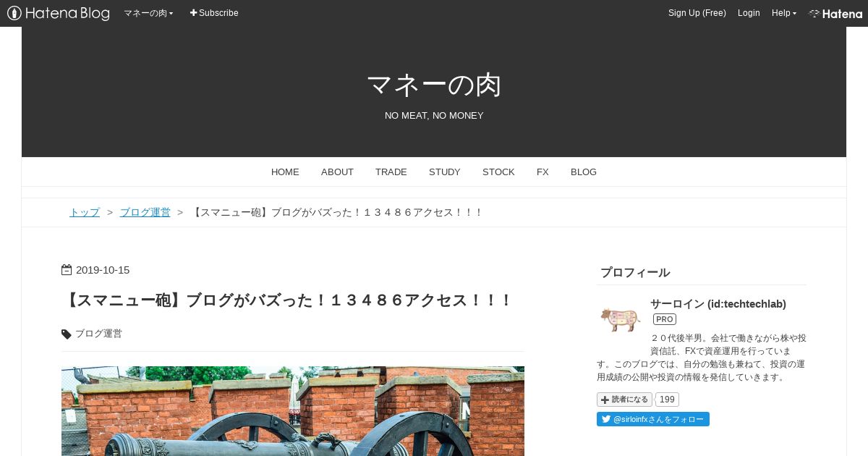Open the 2019-10-15 date link
The width and height of the screenshot is (868, 456).
(103, 270)
